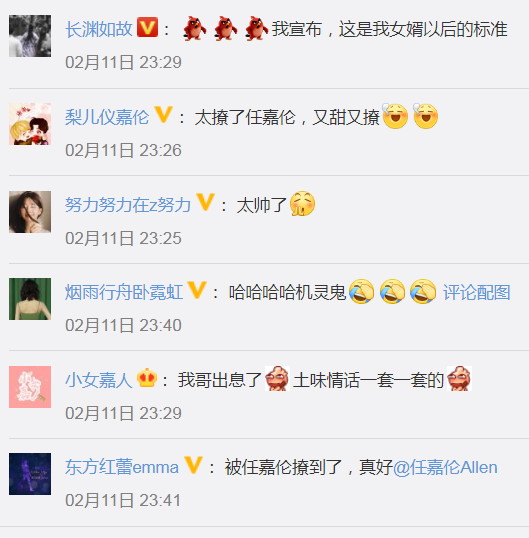Click the yellow V badge after 东方红蕾emma
This screenshot has height=538, width=529.
coord(193,465)
